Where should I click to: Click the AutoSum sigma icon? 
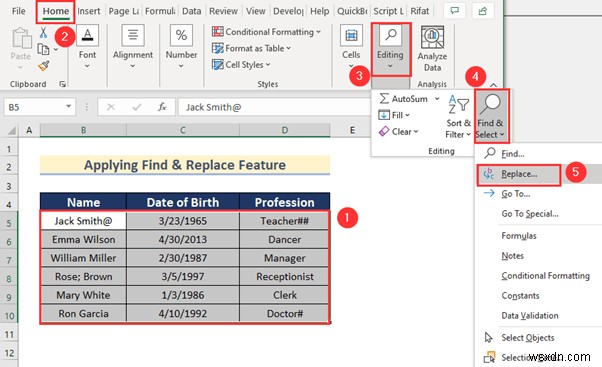(x=384, y=99)
